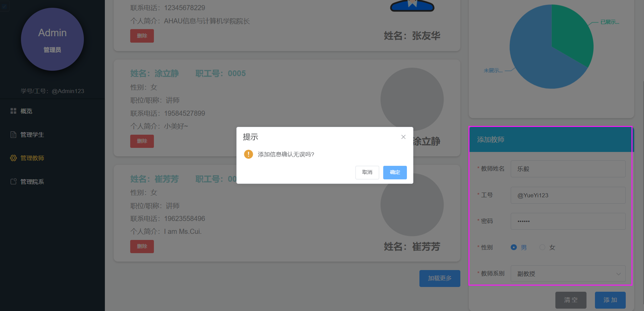
Task: Click phone number 19623558496
Action: pyautogui.click(x=185, y=219)
